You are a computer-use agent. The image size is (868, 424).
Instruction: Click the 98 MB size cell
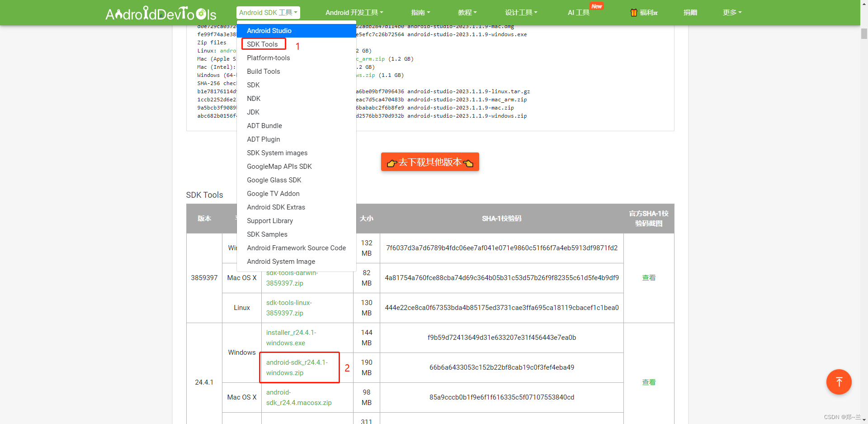tap(367, 397)
